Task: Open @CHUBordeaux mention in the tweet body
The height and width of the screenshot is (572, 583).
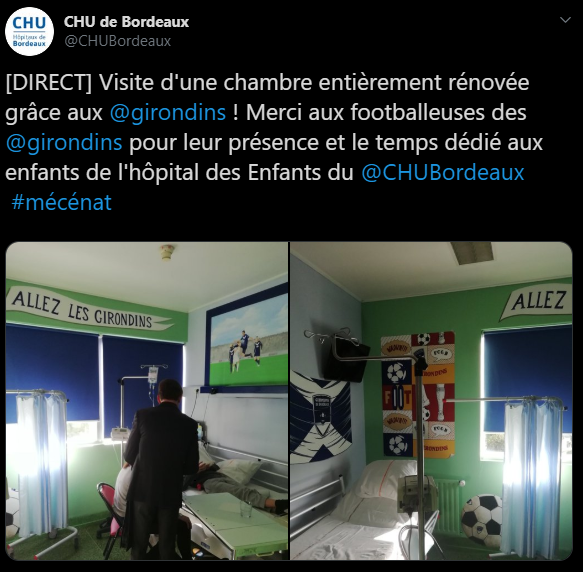Action: pos(443,172)
